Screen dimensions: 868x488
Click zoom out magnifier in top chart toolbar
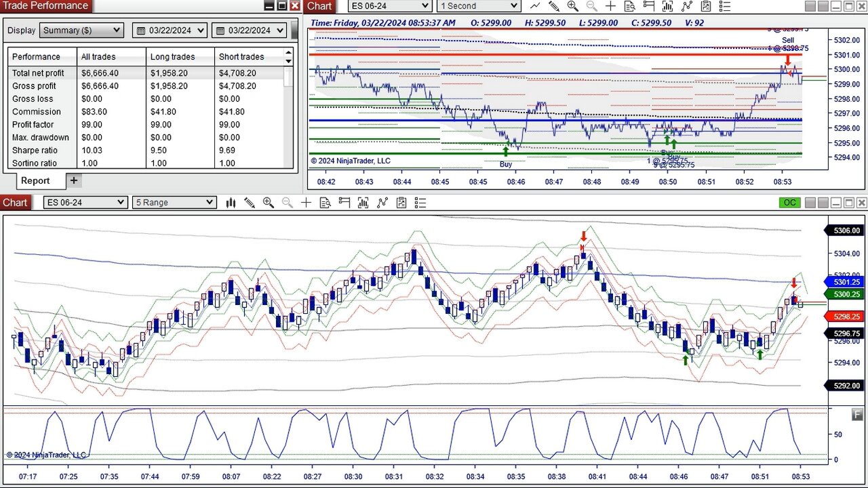tap(592, 6)
